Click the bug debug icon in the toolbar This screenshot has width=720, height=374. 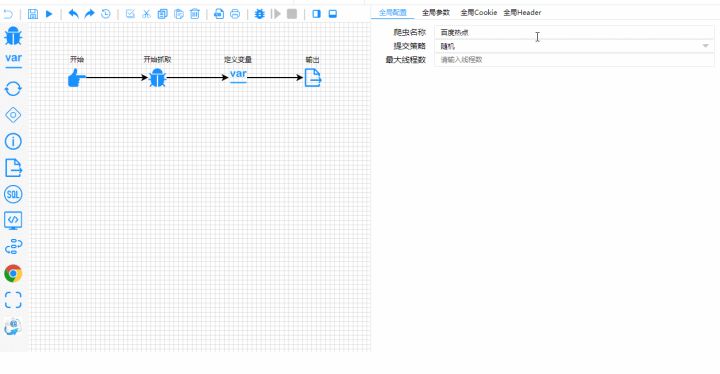tap(259, 14)
